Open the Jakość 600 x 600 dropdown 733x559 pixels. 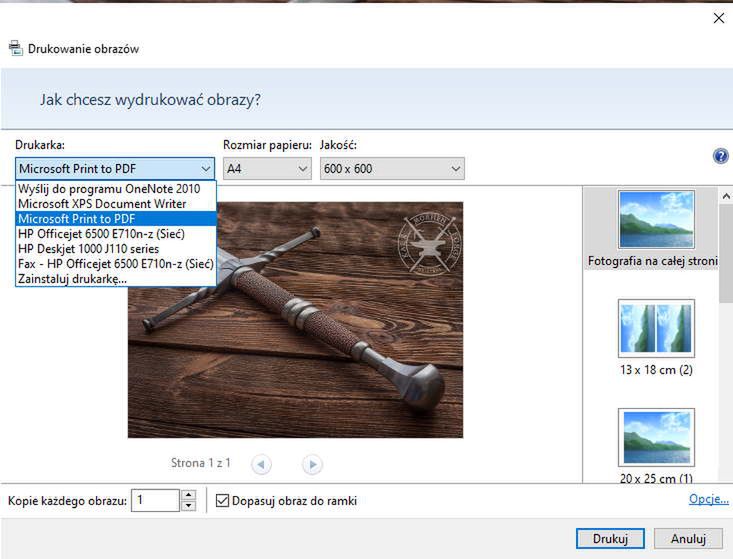(392, 168)
